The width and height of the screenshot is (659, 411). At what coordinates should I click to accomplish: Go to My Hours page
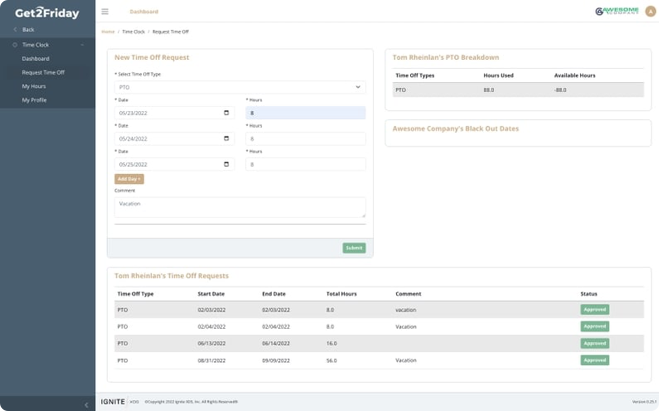tap(34, 86)
